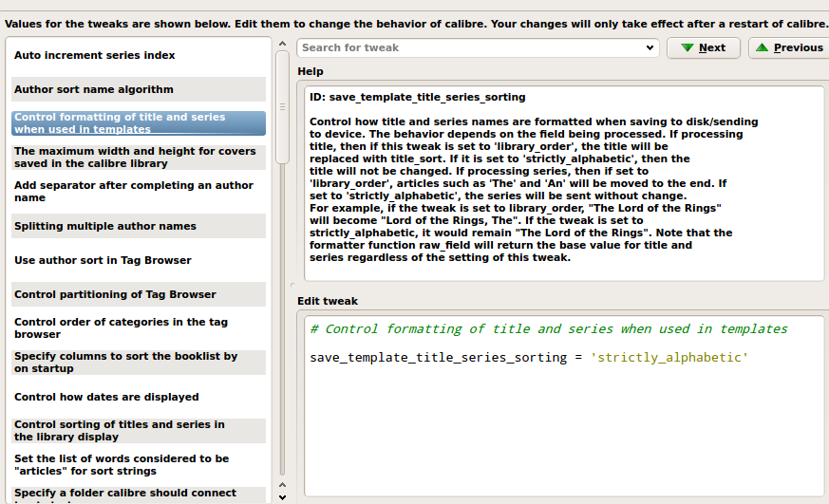Screen dimensions: 829x504
Task: Click the green down arrow icon on Next
Action: (x=688, y=47)
